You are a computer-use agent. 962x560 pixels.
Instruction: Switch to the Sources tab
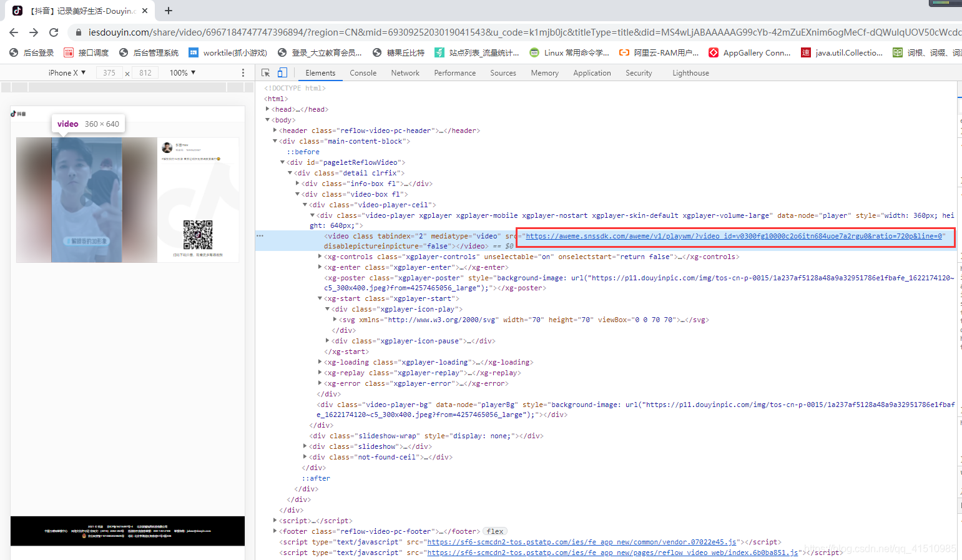(503, 73)
